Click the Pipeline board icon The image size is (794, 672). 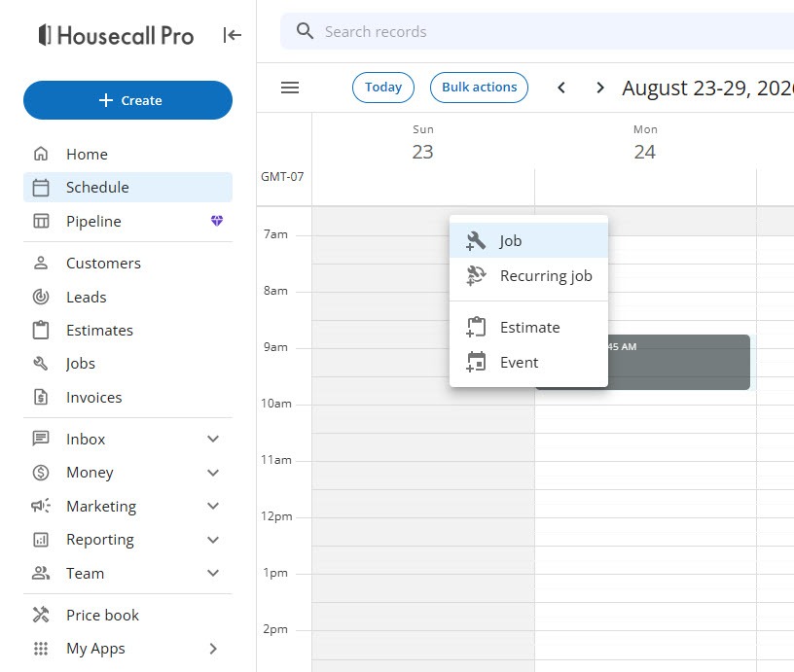(41, 221)
